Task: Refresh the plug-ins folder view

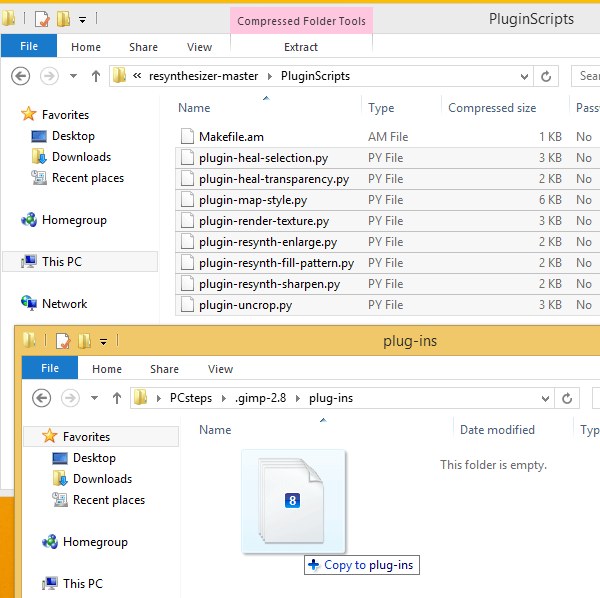Action: tap(567, 398)
